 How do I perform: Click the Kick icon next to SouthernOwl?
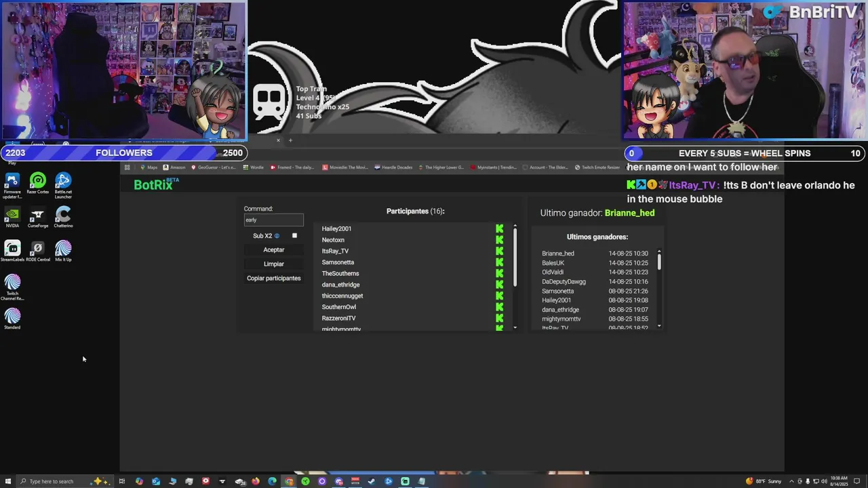[x=500, y=307]
